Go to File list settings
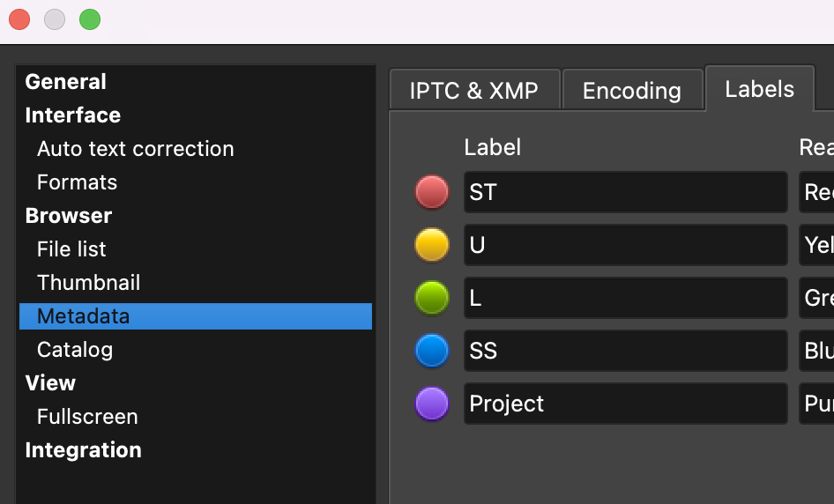 tap(71, 249)
